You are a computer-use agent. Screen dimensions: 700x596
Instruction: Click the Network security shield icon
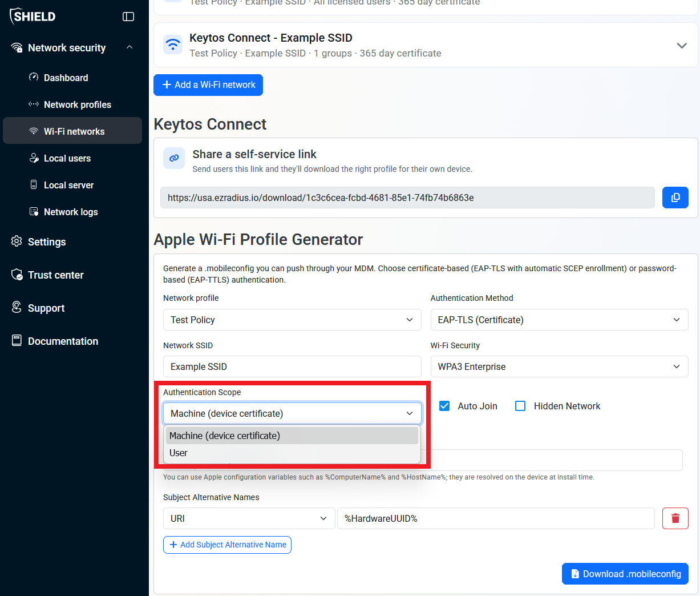(x=17, y=47)
